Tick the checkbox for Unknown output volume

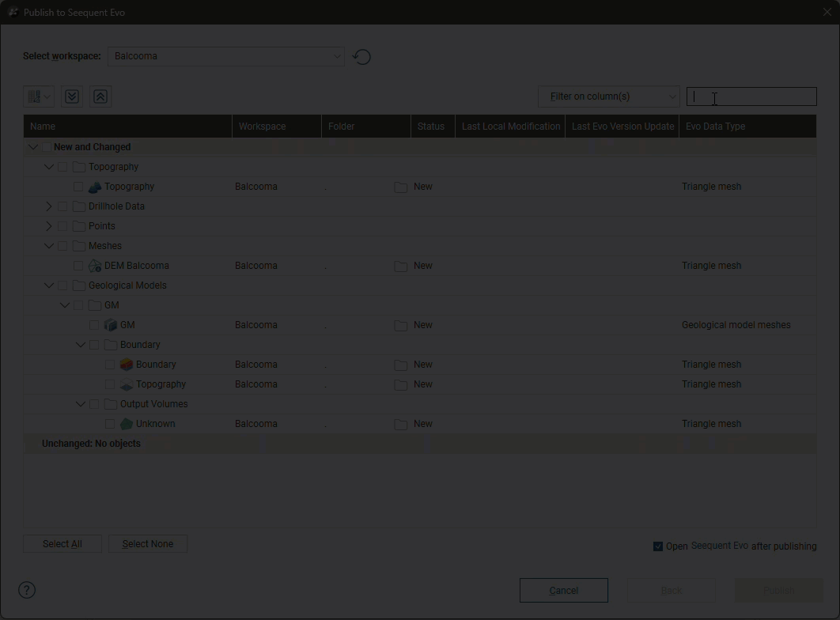click(x=110, y=424)
